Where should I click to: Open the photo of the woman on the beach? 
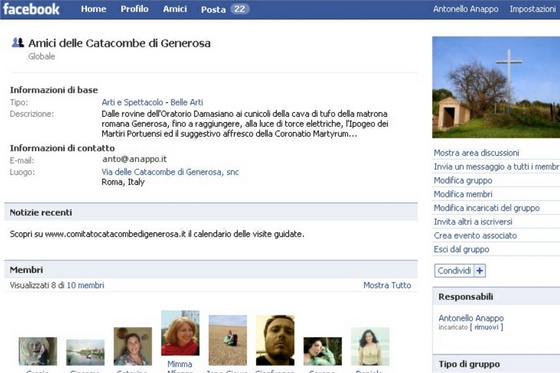370,346
